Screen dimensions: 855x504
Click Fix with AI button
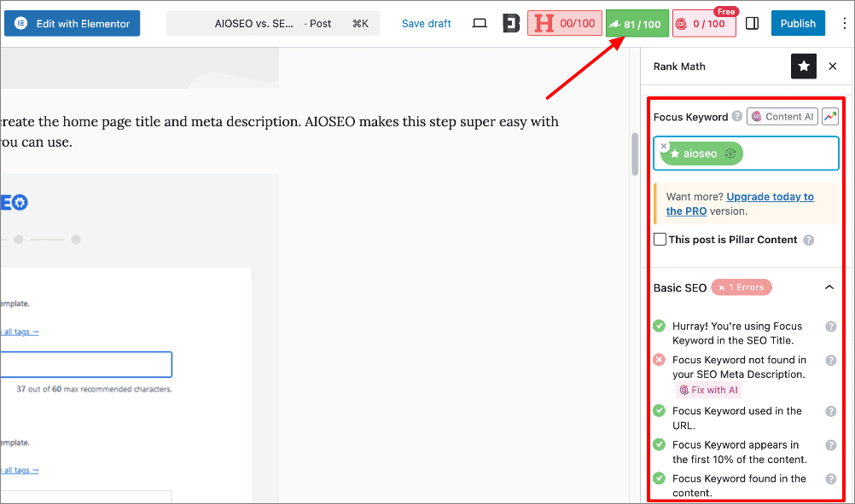[x=709, y=390]
